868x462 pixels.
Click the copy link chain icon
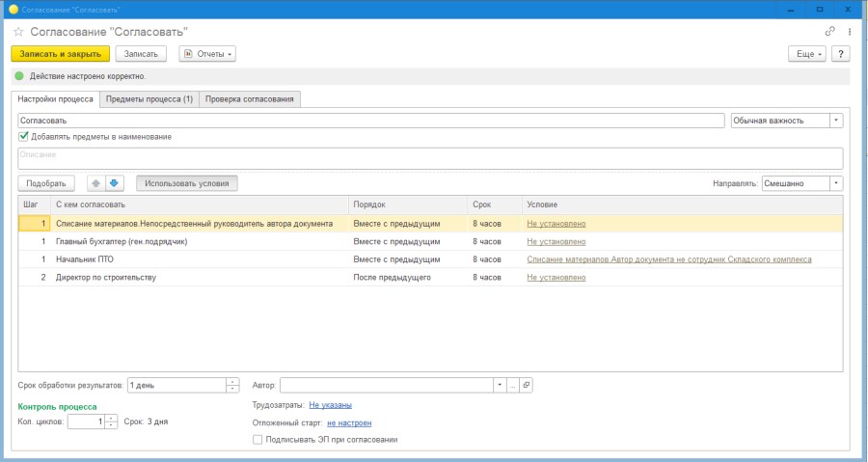click(x=830, y=31)
